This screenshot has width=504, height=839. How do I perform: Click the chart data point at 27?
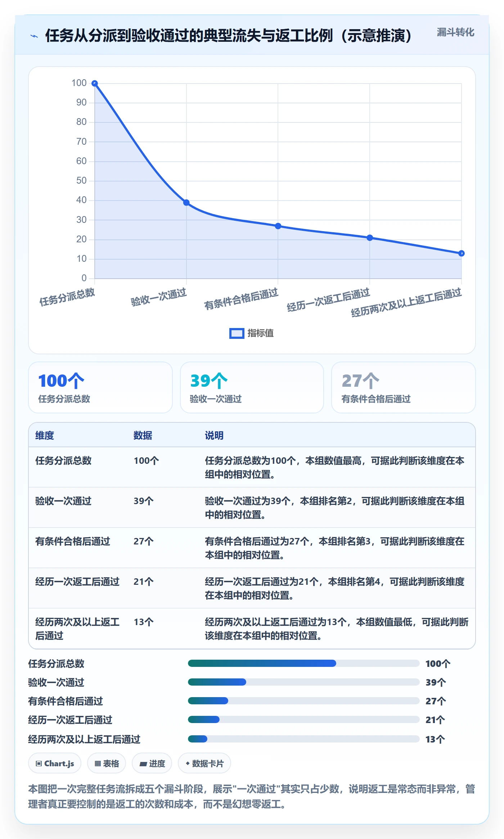(x=278, y=226)
